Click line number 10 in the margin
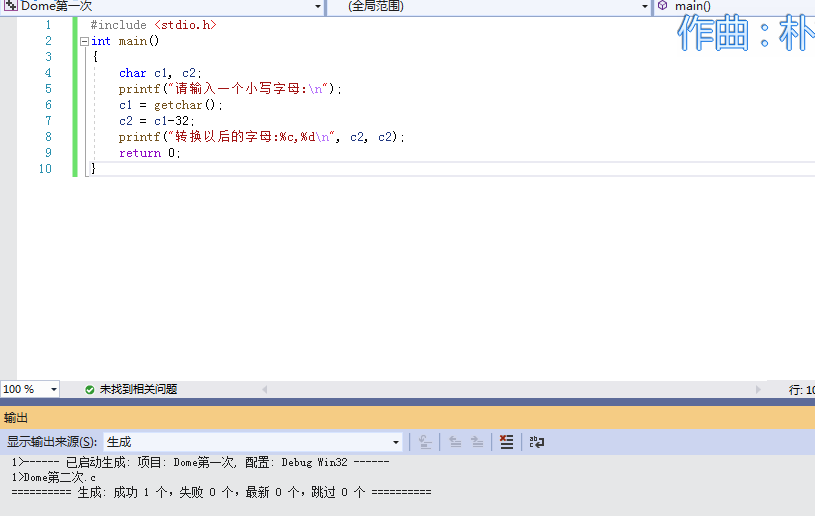 45,169
